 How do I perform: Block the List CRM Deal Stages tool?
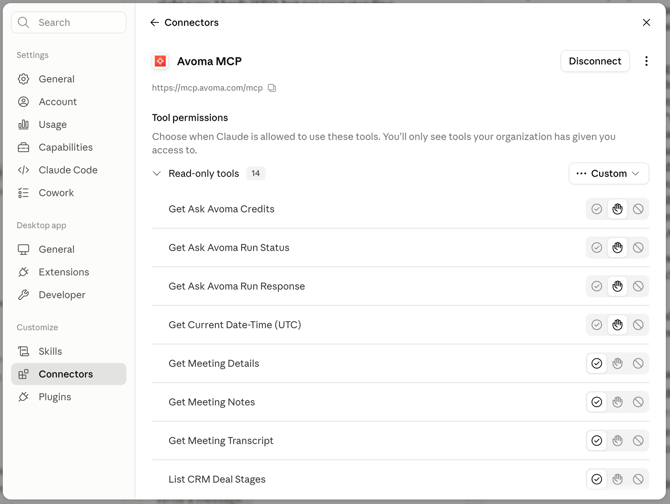(638, 479)
